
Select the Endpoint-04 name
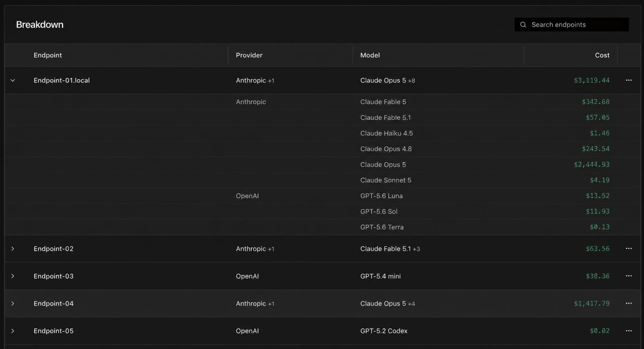point(54,304)
